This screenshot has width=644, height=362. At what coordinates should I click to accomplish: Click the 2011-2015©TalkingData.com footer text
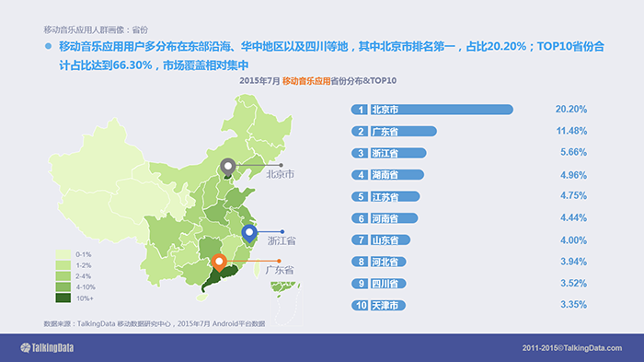click(x=572, y=348)
